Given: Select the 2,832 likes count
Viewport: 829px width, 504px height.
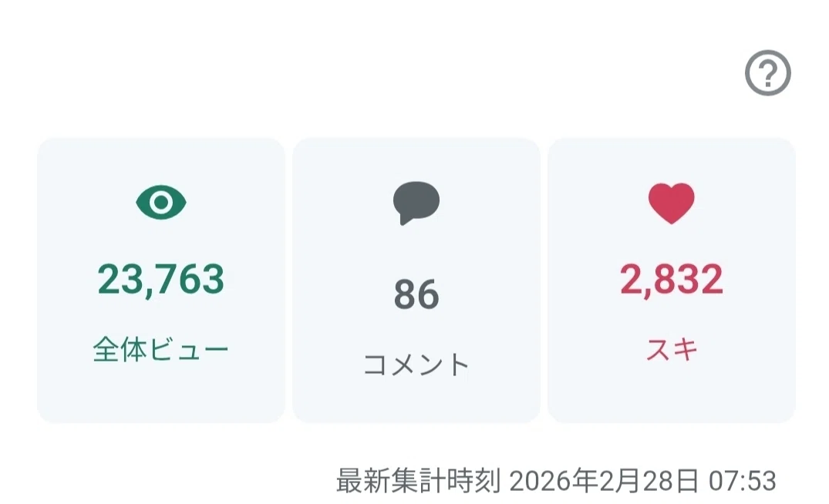Looking at the screenshot, I should point(672,280).
